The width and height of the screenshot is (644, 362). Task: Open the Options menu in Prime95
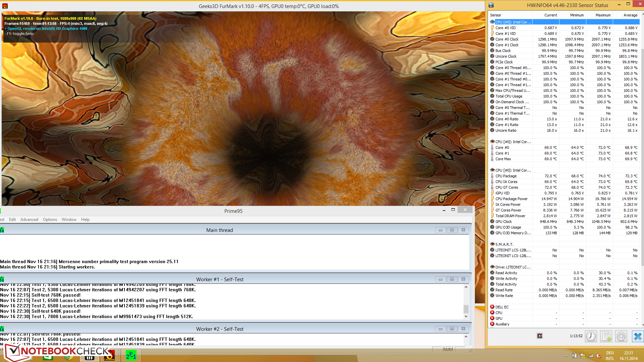50,220
